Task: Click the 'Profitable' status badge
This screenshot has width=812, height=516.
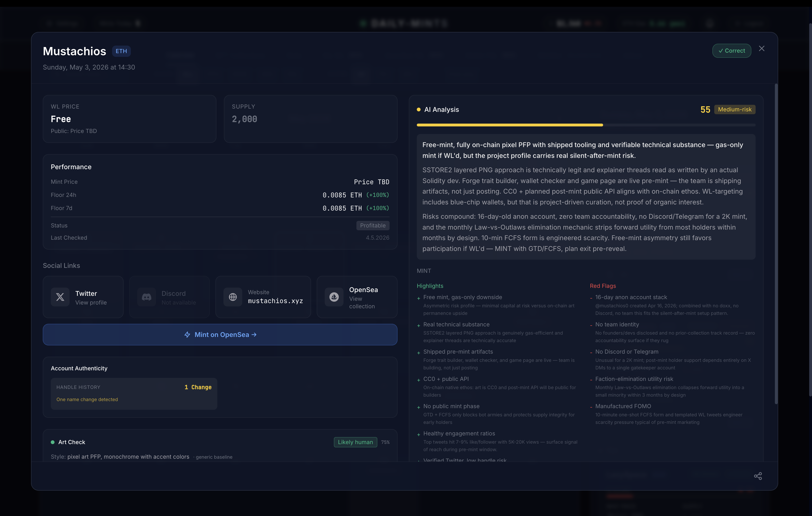Action: [x=373, y=226]
